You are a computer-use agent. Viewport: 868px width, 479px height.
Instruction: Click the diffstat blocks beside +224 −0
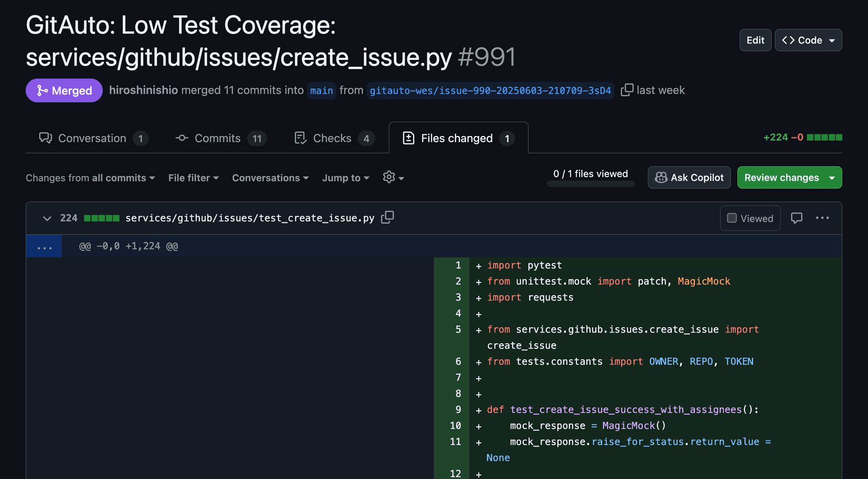(x=825, y=137)
